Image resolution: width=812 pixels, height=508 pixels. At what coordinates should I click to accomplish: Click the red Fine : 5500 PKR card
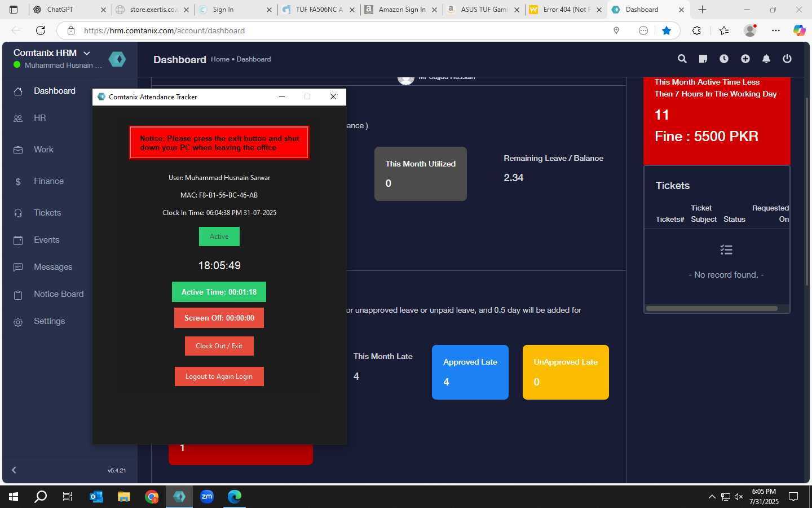click(x=717, y=121)
